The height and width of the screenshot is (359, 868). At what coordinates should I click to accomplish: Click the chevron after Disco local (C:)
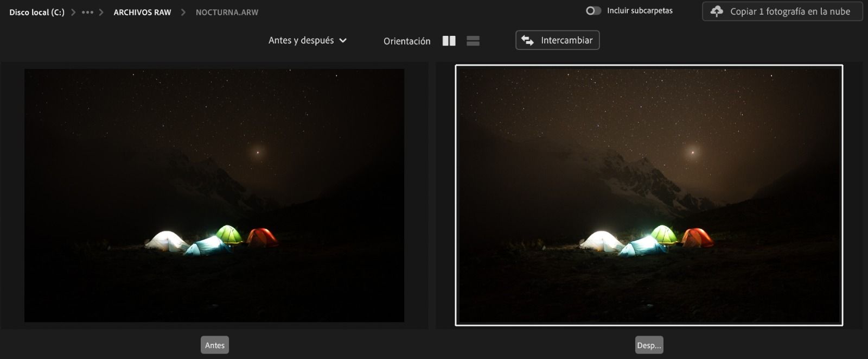(x=73, y=12)
